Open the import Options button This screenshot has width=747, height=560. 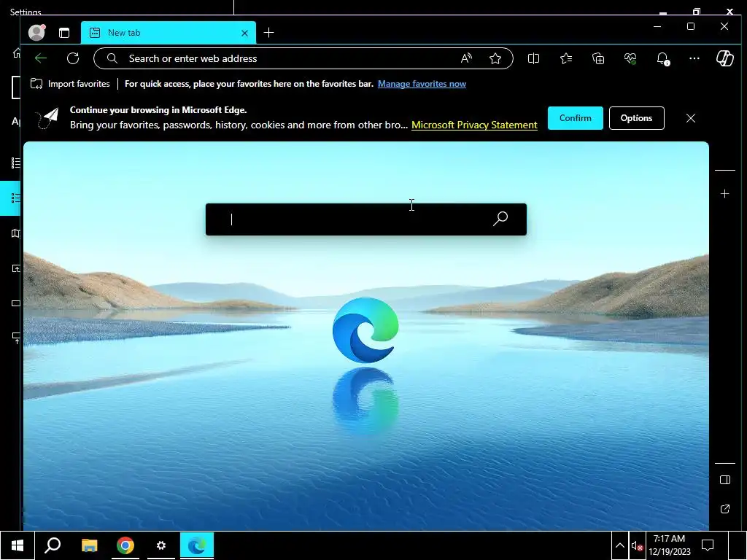636,118
